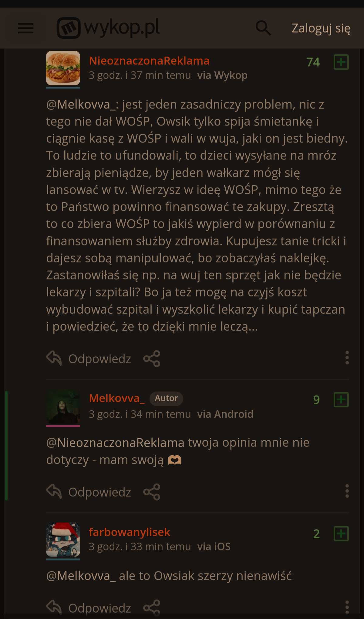The width and height of the screenshot is (364, 619).
Task: Click the @NieoznaczonaReklama mention in reply
Action: tap(115, 443)
